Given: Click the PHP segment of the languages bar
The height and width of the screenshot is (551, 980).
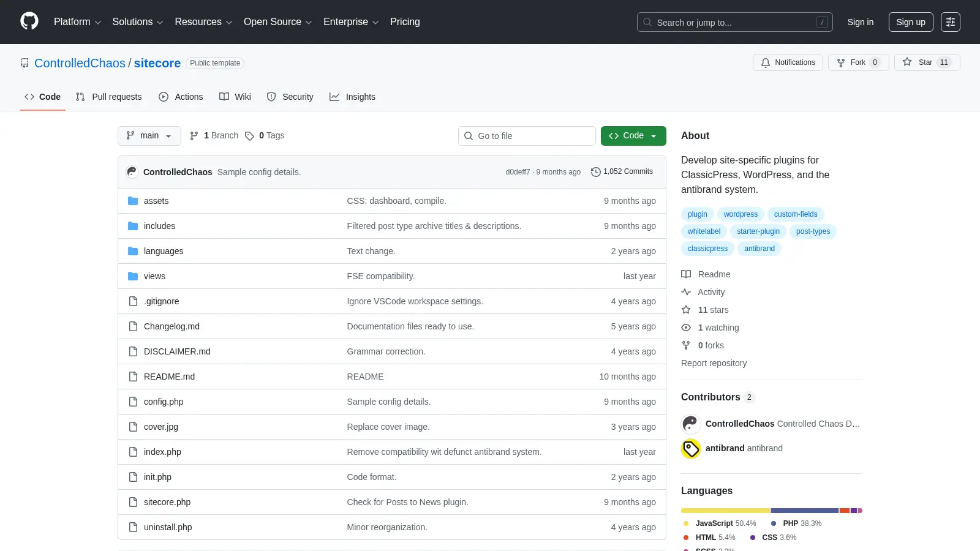Looking at the screenshot, I should pos(805,511).
